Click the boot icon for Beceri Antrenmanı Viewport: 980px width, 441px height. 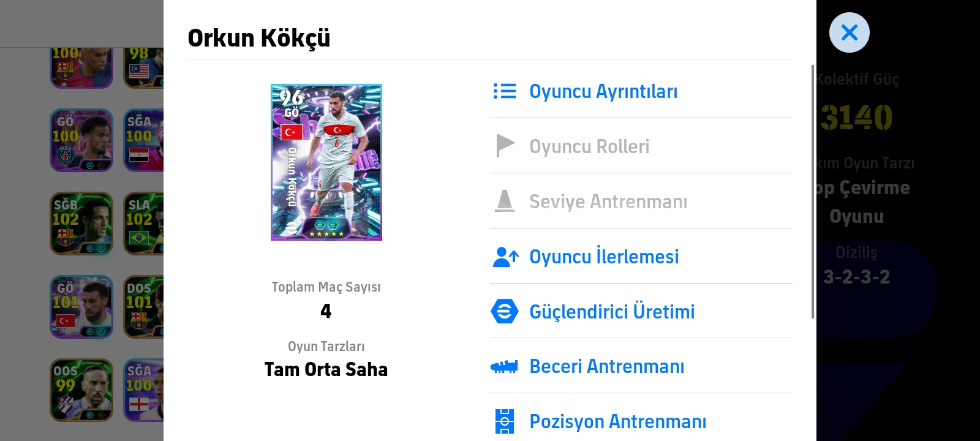point(505,367)
